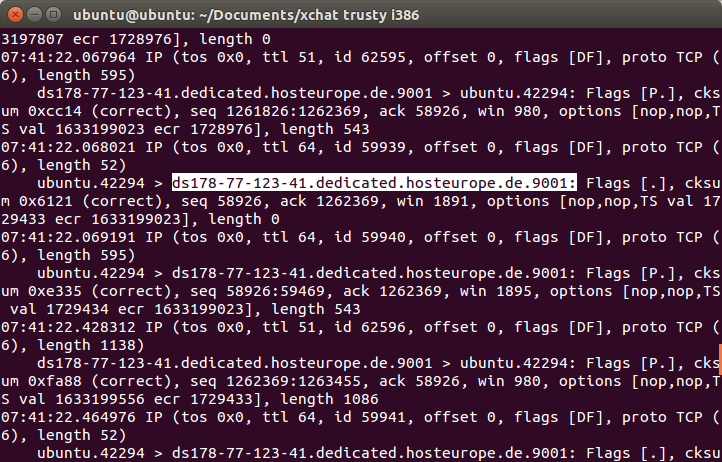Screen dimensions: 722x462
Task: Click timestamp '07:41:22.068021'
Action: click(68, 147)
